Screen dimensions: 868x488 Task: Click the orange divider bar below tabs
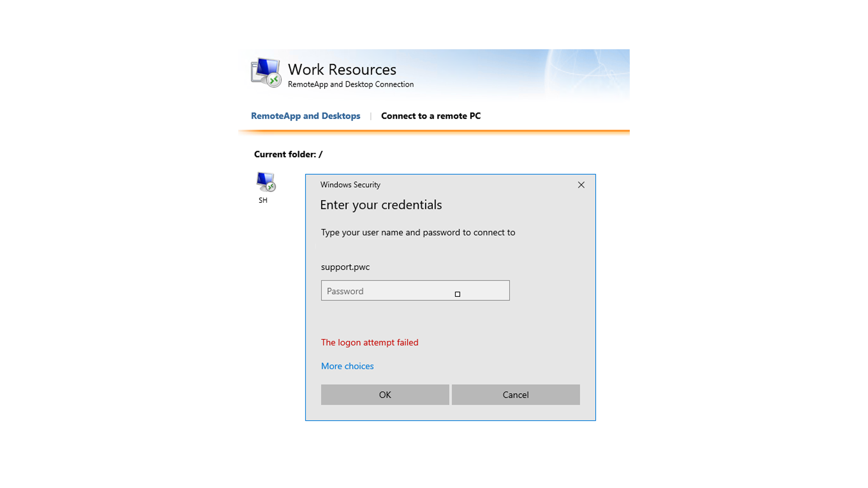(x=434, y=132)
